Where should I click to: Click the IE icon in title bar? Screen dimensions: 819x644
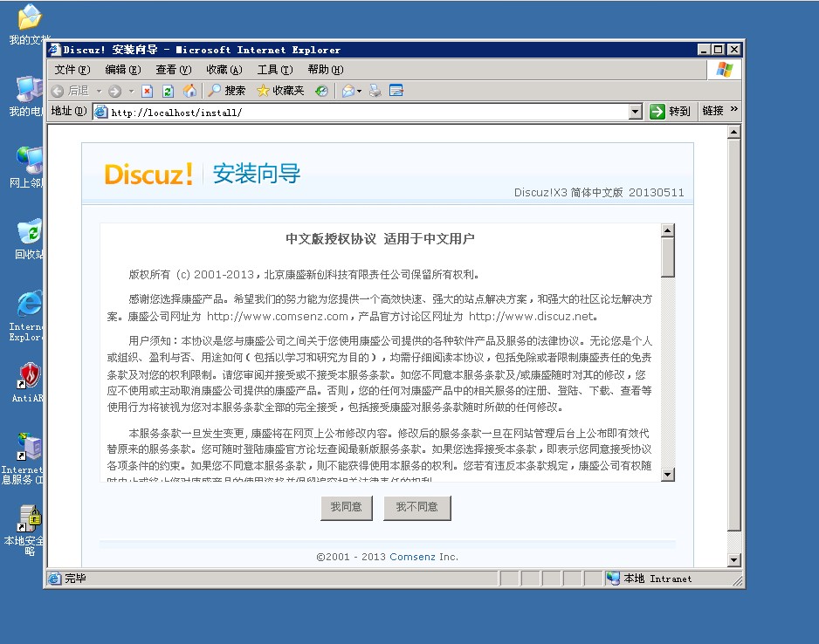pos(55,50)
